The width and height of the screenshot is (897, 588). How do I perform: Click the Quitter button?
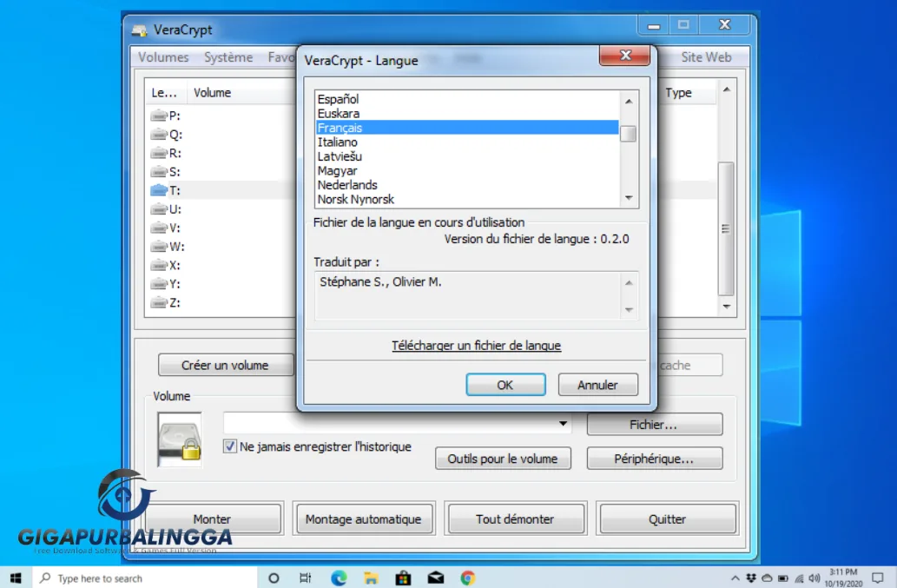coord(667,519)
